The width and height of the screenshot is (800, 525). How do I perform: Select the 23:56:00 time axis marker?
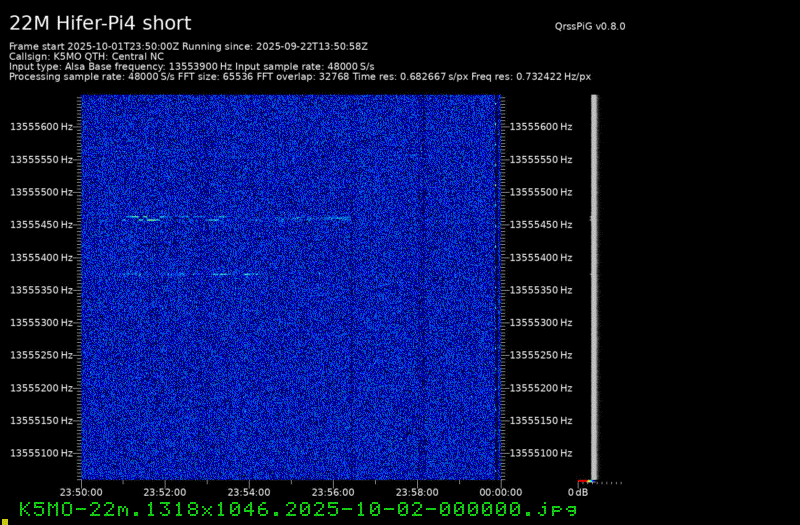tap(333, 492)
